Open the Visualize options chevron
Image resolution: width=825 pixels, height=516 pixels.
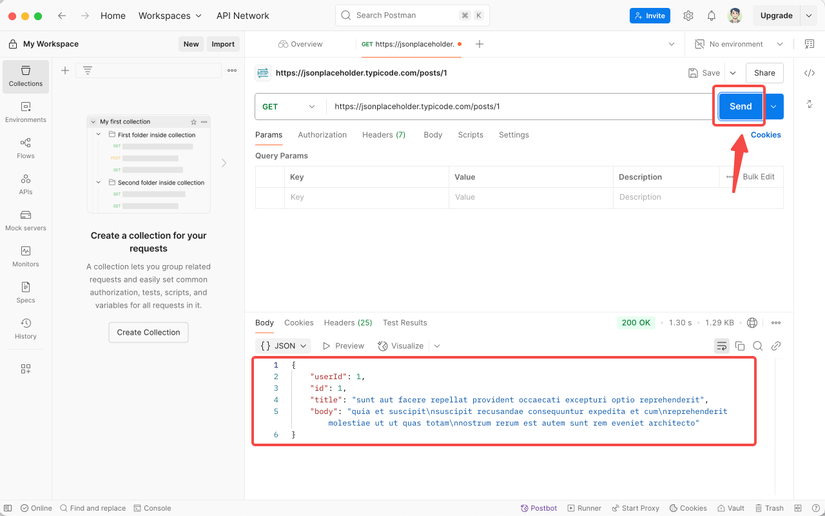click(437, 346)
